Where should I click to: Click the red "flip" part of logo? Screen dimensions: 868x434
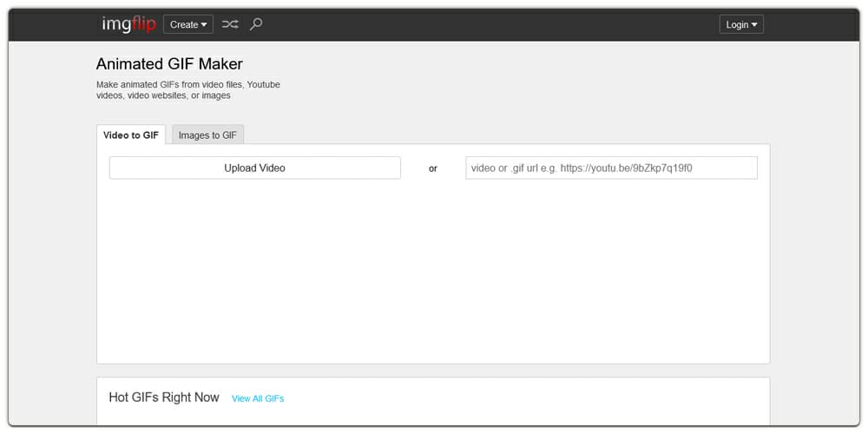(x=141, y=24)
